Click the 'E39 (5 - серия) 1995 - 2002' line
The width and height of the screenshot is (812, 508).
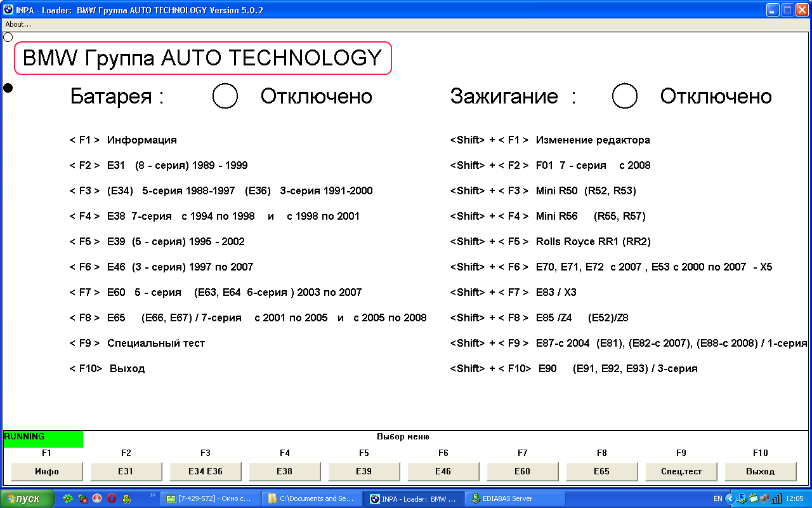[157, 241]
